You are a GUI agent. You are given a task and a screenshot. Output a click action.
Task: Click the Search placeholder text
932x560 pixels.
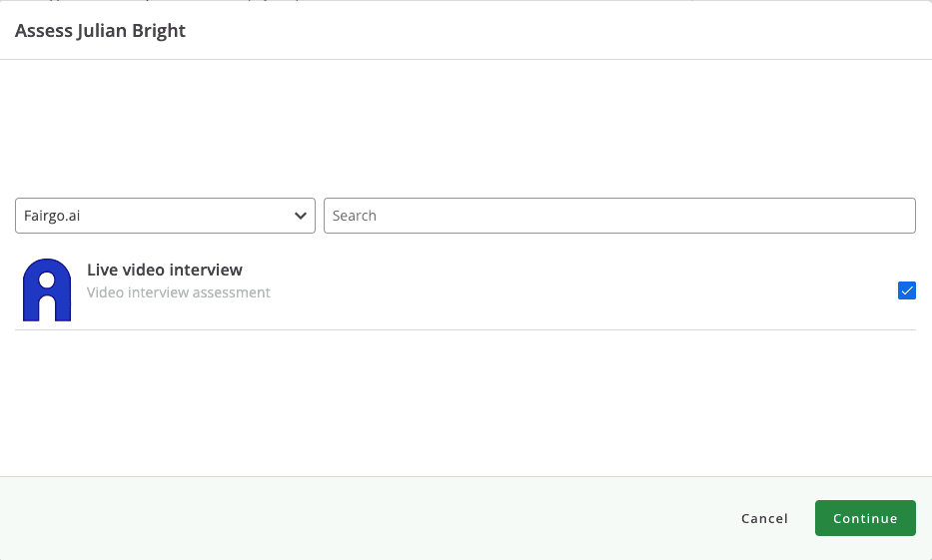355,216
